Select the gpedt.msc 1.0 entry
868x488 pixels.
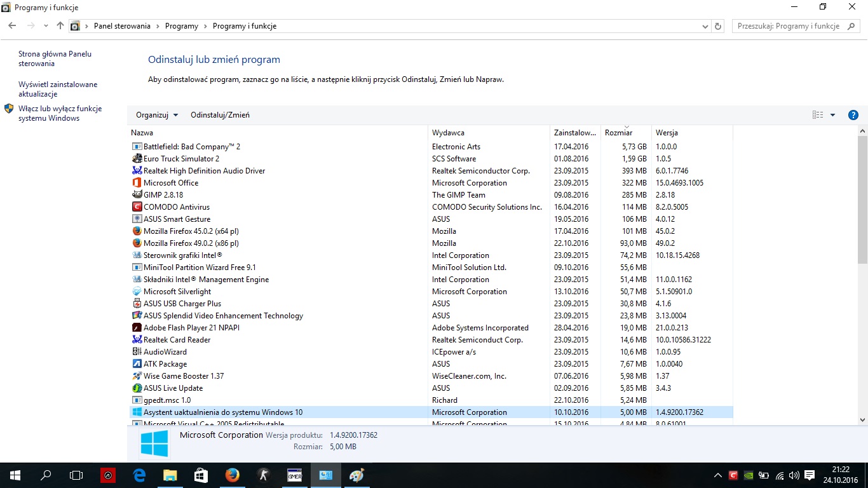pos(430,400)
